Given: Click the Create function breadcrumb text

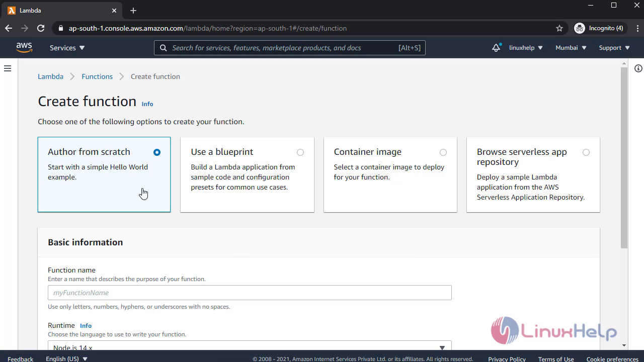Looking at the screenshot, I should pos(155,76).
